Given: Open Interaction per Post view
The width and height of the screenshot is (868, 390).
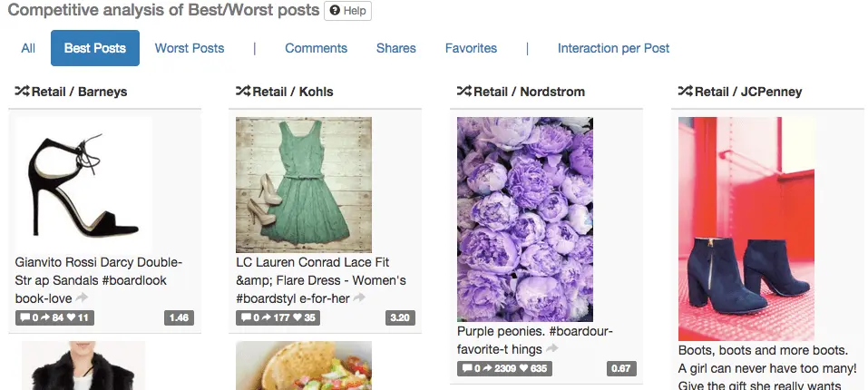Looking at the screenshot, I should [613, 48].
